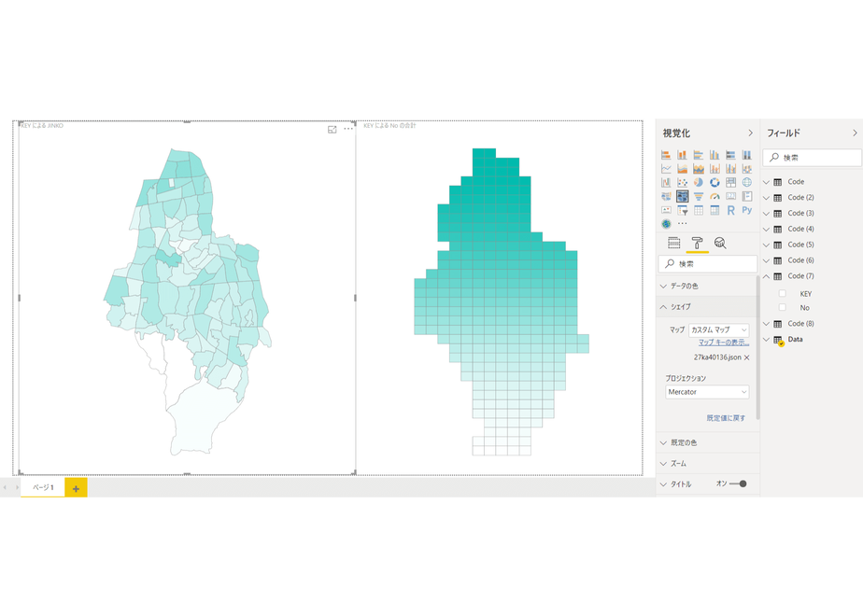Switch to the Analytics tab

pos(720,243)
